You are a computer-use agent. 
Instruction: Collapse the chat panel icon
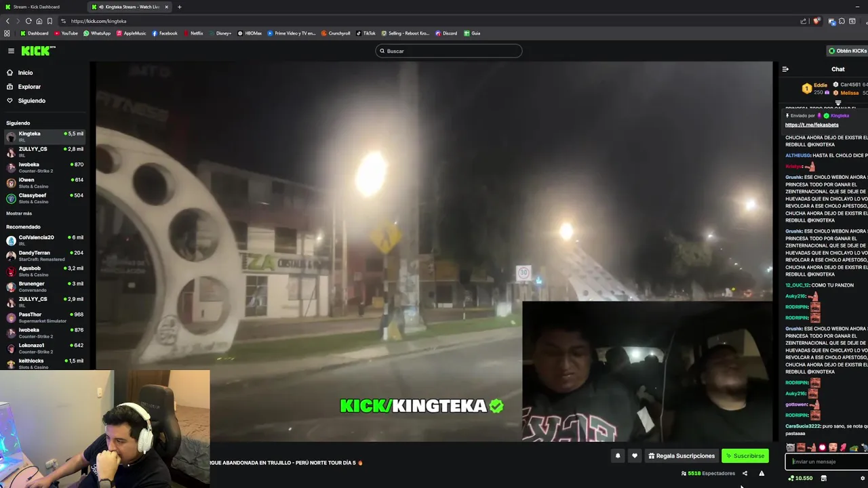click(785, 69)
